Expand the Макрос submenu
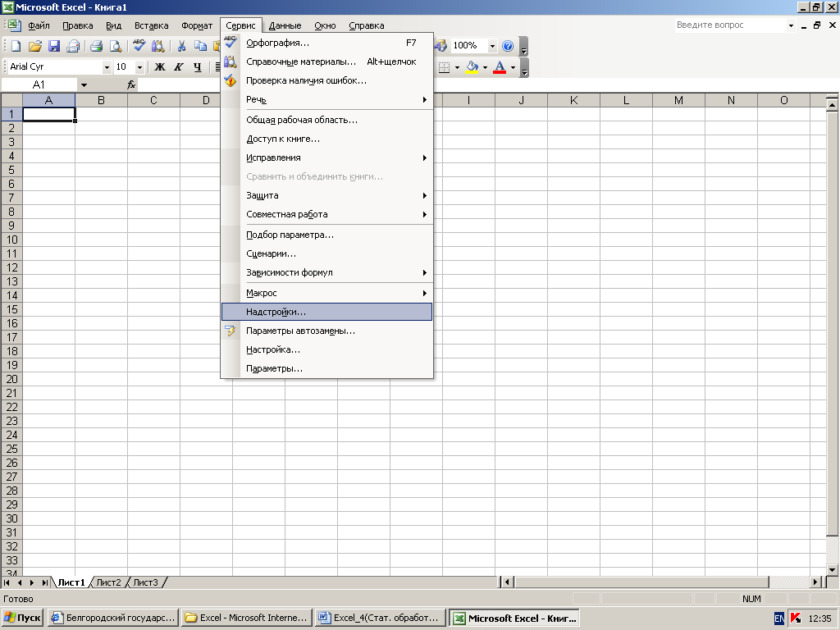Image resolution: width=840 pixels, height=630 pixels. coord(326,293)
